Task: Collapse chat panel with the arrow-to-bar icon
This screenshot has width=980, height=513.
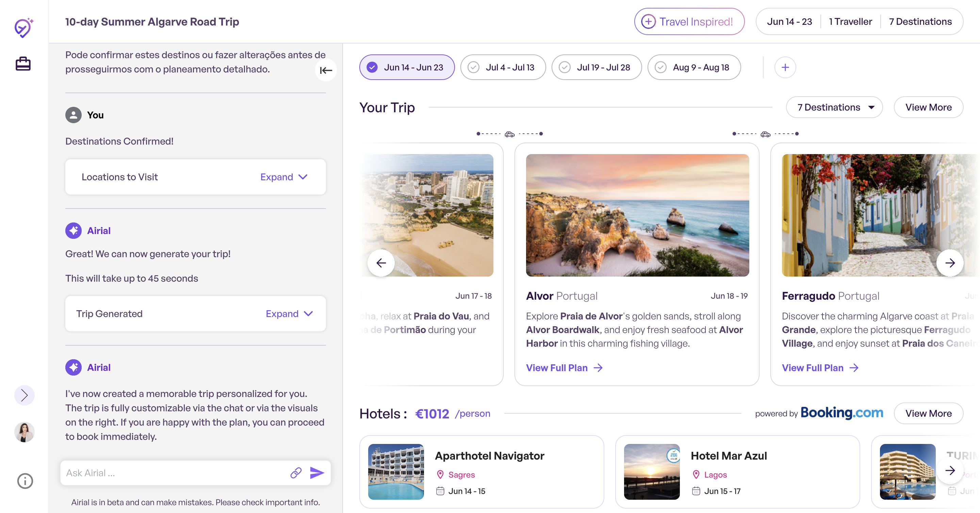Action: pos(326,70)
